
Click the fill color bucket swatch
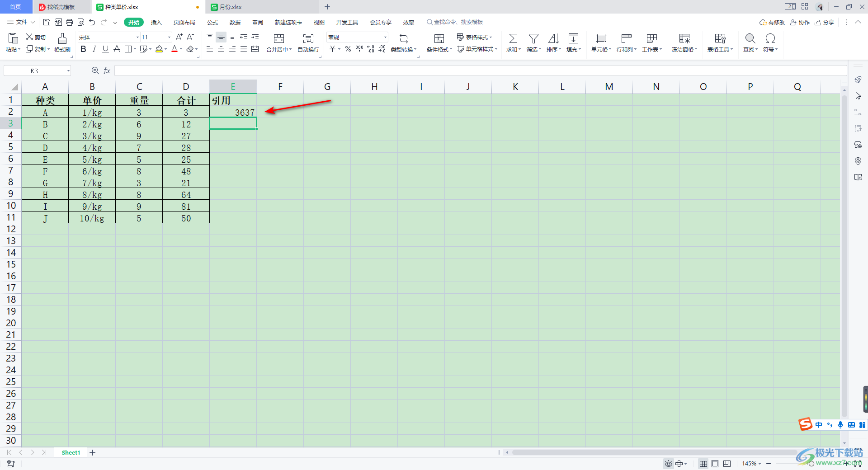[159, 49]
